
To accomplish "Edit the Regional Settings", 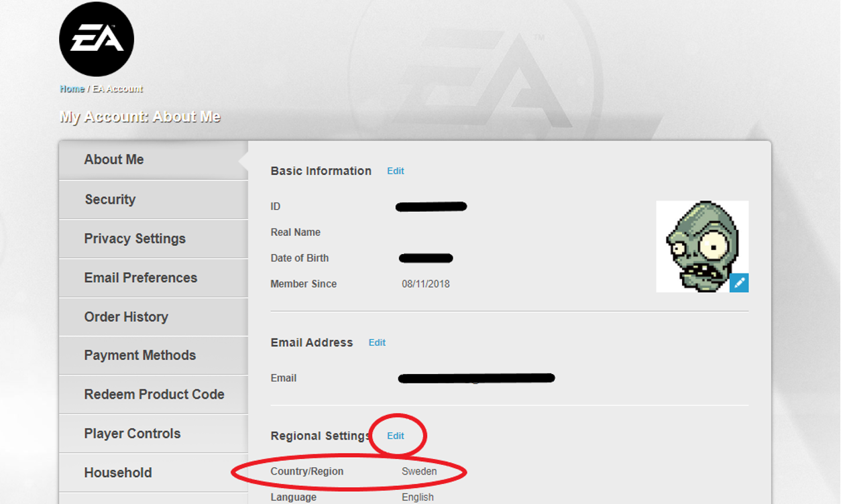I will 396,436.
